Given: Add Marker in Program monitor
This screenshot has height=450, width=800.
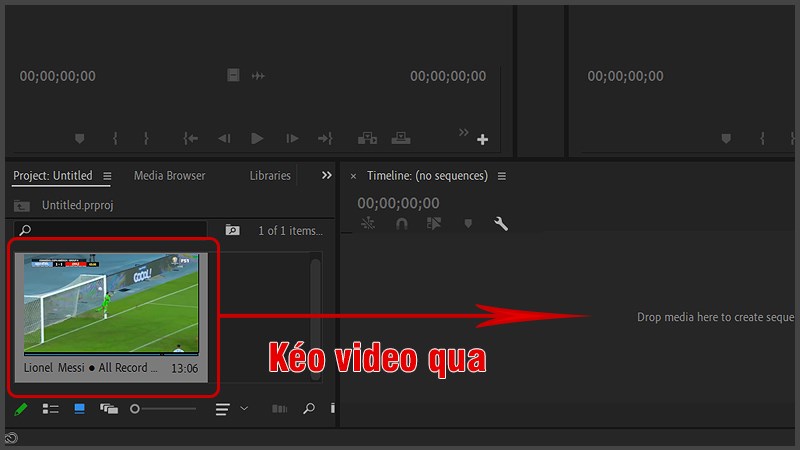Looking at the screenshot, I should click(x=726, y=139).
